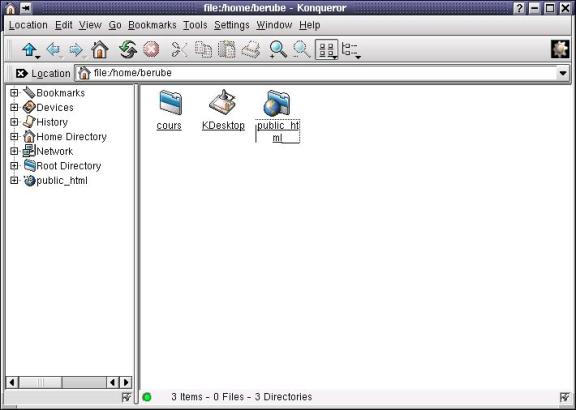Click the green status indicator light
The width and height of the screenshot is (576, 410).
click(147, 397)
